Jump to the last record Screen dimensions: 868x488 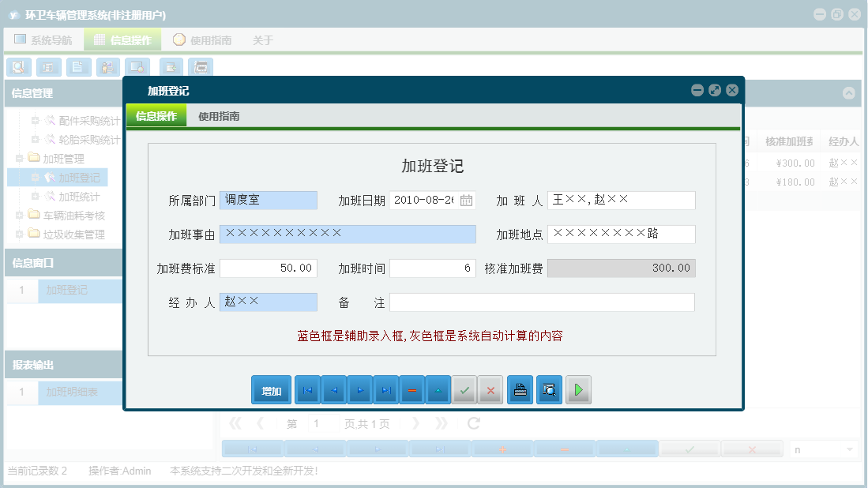[385, 389]
